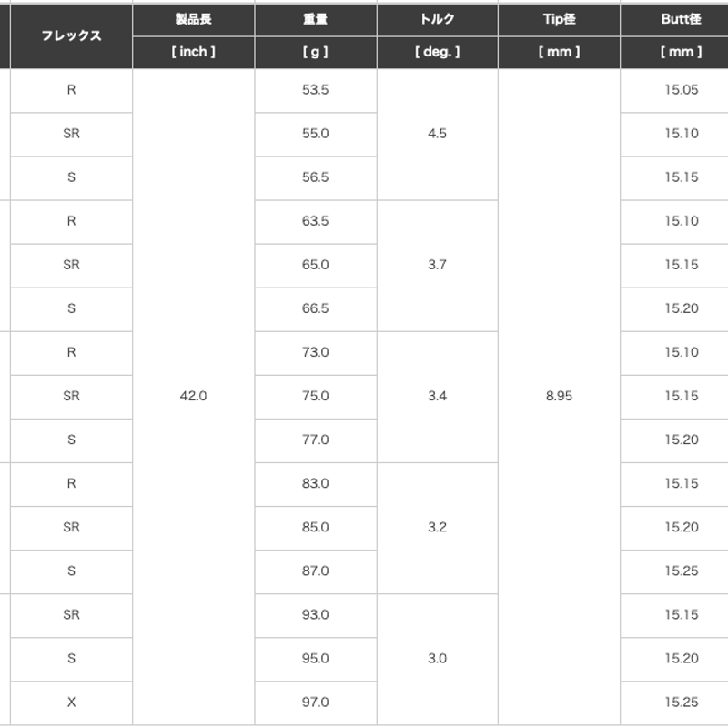Select the 製品長 header cell
Viewport: 728px width, 728px height.
(193, 19)
